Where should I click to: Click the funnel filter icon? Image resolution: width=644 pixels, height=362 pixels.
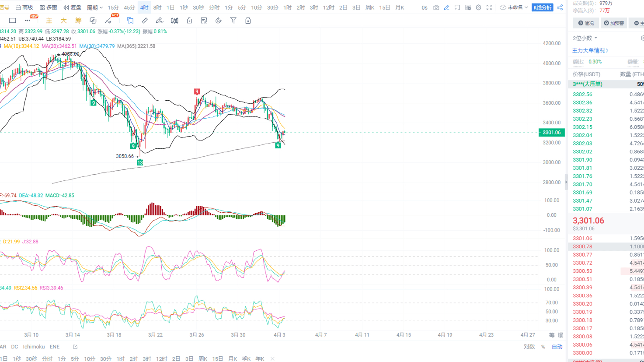(x=233, y=21)
